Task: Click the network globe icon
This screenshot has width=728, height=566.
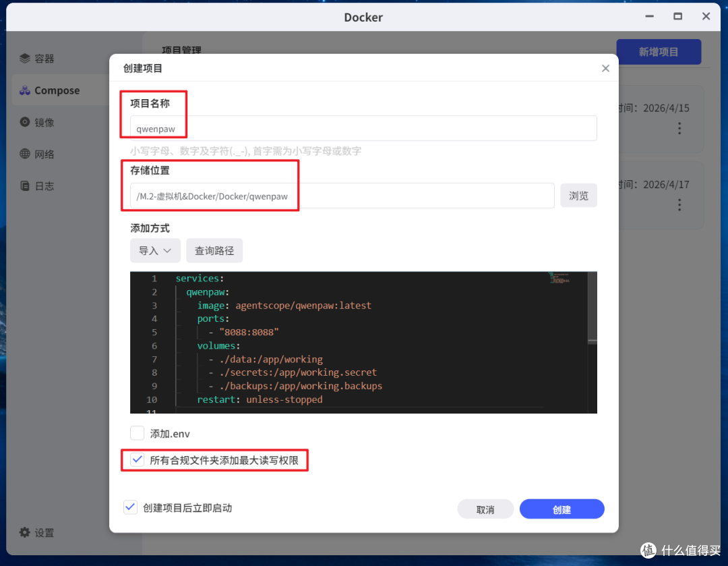Action: pos(25,153)
